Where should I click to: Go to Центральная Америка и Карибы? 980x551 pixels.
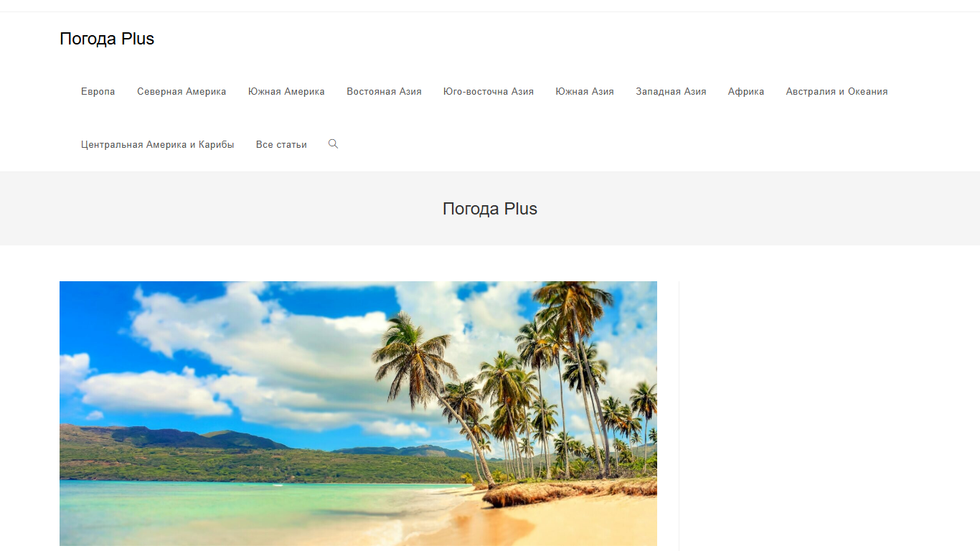(x=158, y=145)
